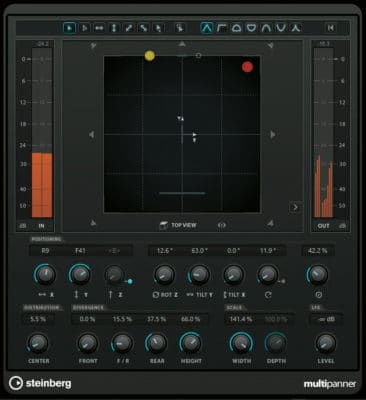The image size is (366, 400).
Task: Select the three-way split mode icon
Action: pos(295,28)
